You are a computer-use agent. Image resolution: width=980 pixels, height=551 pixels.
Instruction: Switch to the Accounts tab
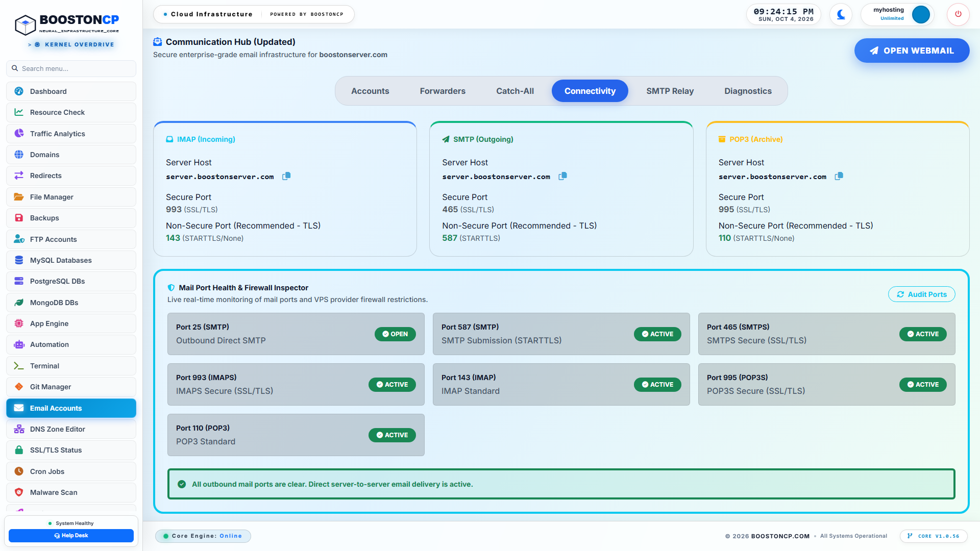click(370, 91)
